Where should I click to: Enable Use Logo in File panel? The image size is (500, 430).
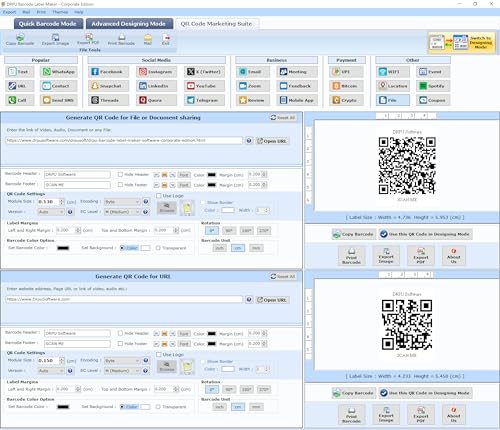[159, 196]
